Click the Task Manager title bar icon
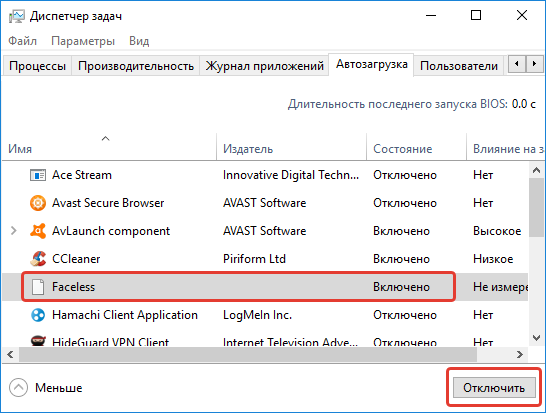Screen dimensions: 546x413 click(17, 16)
